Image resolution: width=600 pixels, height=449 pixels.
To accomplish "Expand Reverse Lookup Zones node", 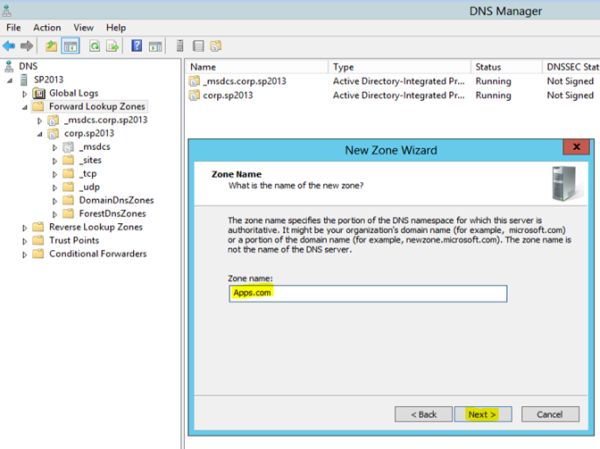I will click(x=24, y=228).
